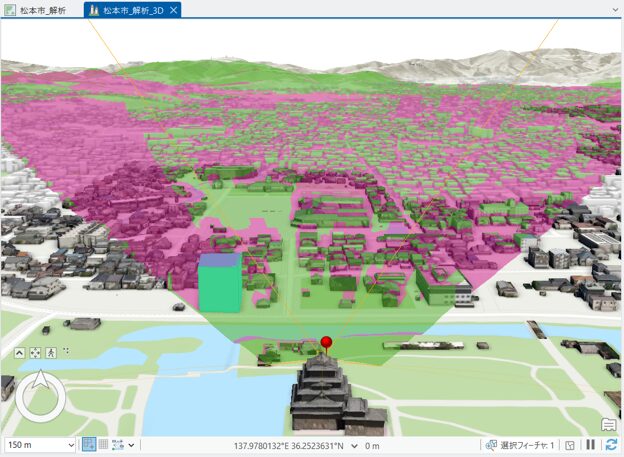
Task: Open the drawing status table icon
Action: click(569, 445)
